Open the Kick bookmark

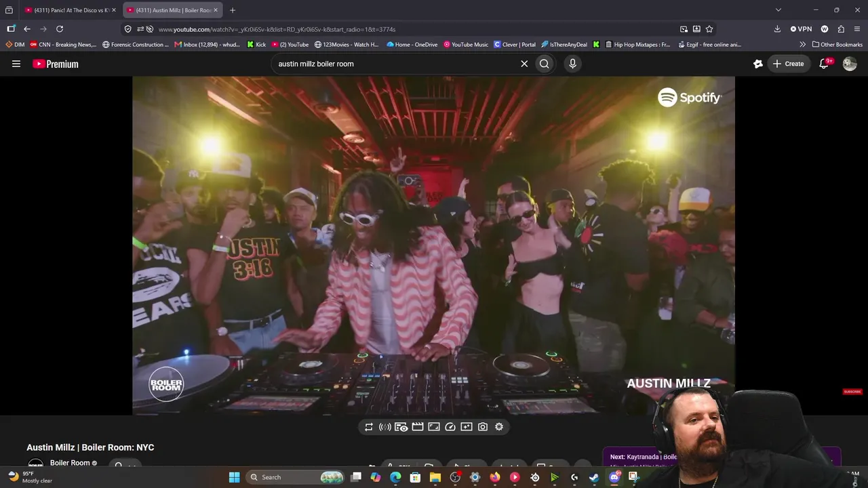tap(256, 45)
